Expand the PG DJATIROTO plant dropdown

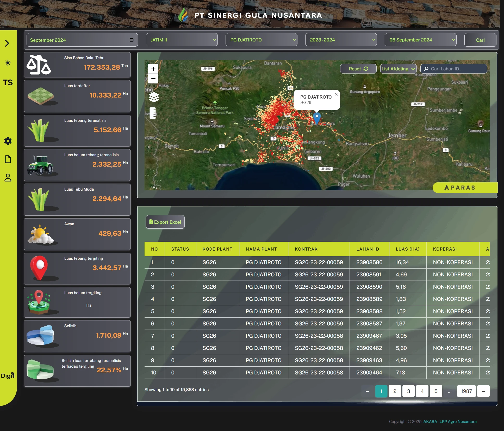261,40
